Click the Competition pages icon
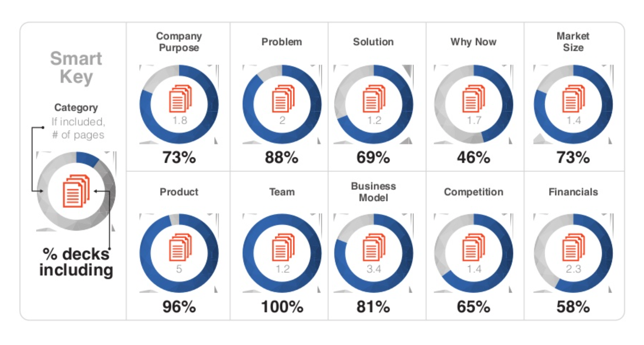The height and width of the screenshot is (345, 644). [x=474, y=247]
